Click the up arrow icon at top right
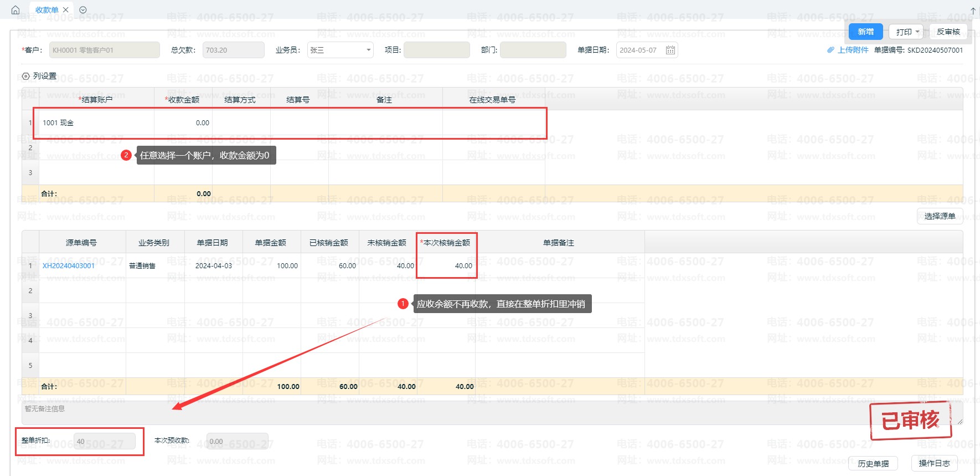Screen dimensions: 980x476 (x=973, y=11)
